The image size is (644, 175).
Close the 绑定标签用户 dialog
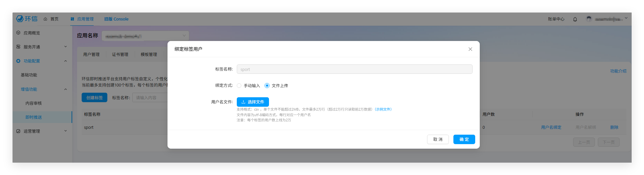[x=470, y=49]
